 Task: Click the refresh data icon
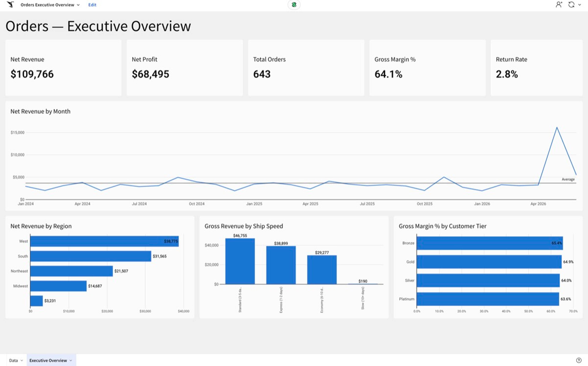[571, 5]
